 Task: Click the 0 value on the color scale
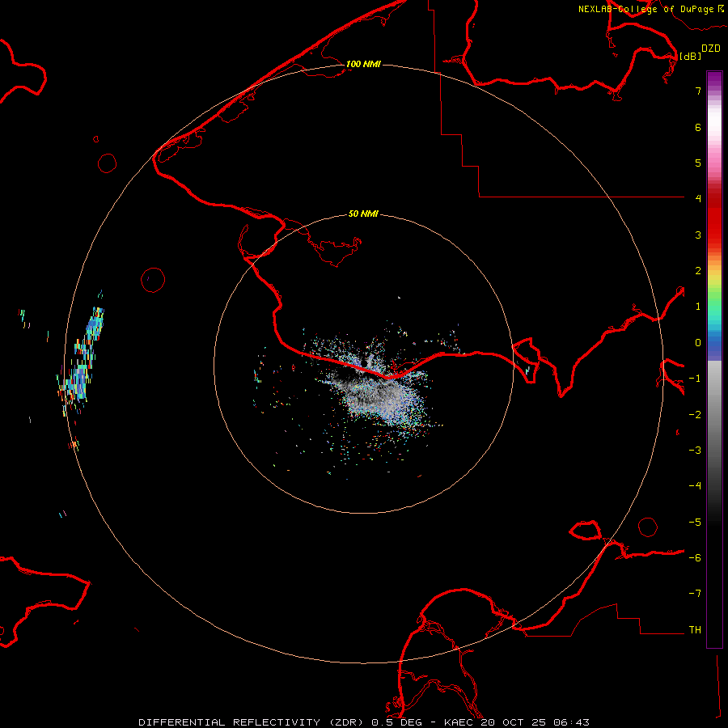698,343
